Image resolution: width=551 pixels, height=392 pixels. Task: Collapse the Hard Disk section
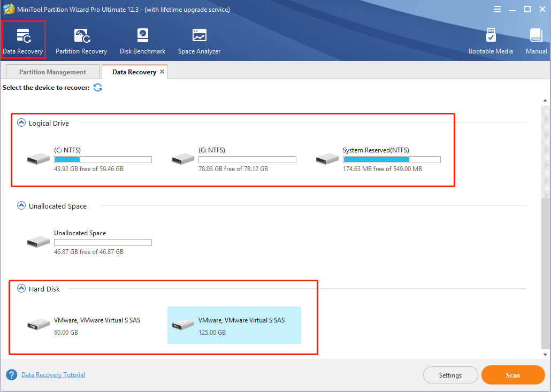click(x=21, y=288)
